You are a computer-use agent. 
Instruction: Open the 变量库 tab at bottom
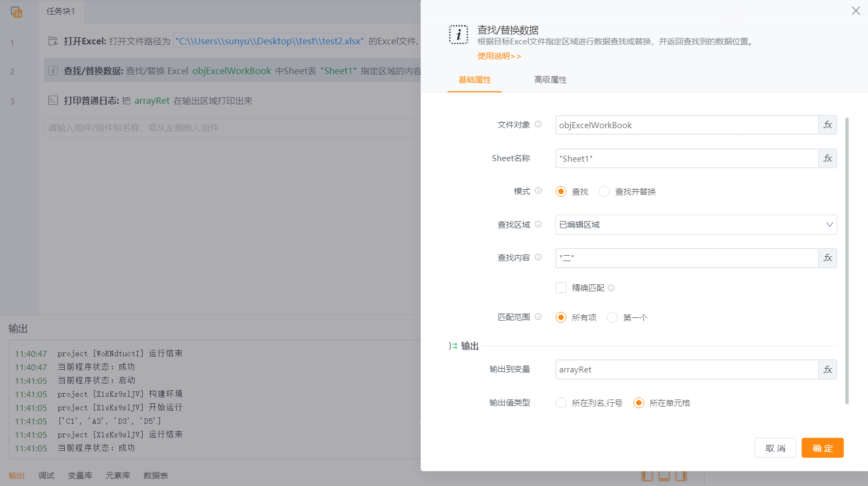coord(80,476)
